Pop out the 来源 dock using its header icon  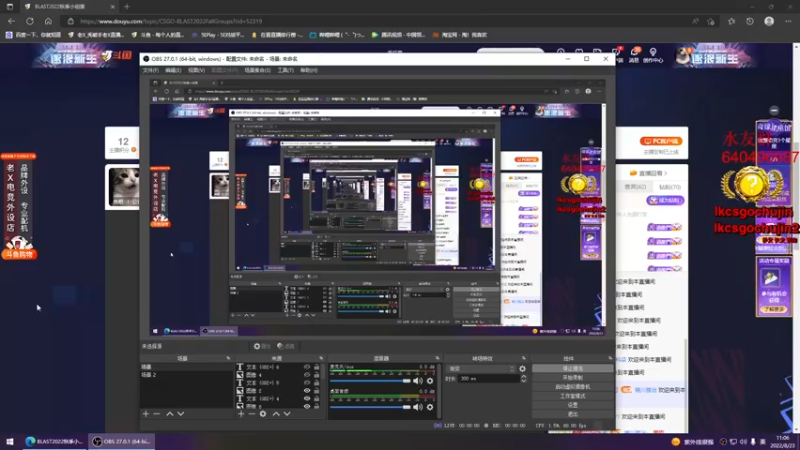click(321, 358)
